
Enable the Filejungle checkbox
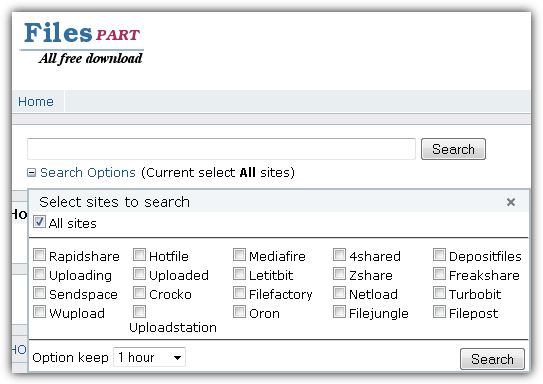point(339,312)
